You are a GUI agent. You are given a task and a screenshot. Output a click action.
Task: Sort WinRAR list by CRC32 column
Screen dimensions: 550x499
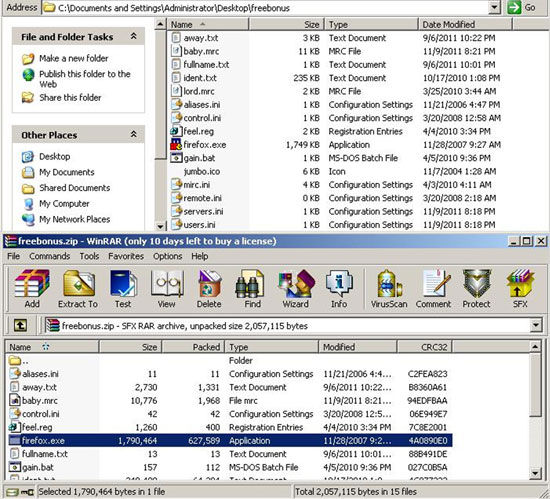[x=424, y=347]
